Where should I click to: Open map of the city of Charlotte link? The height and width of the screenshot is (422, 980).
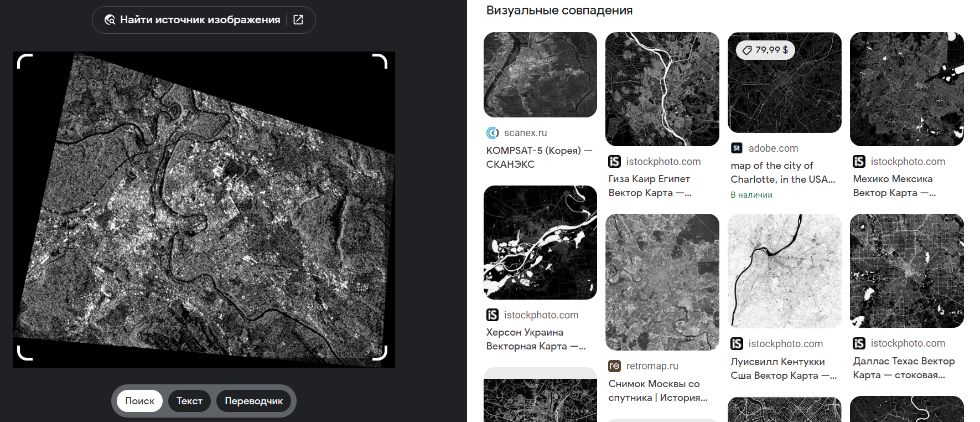coord(782,172)
